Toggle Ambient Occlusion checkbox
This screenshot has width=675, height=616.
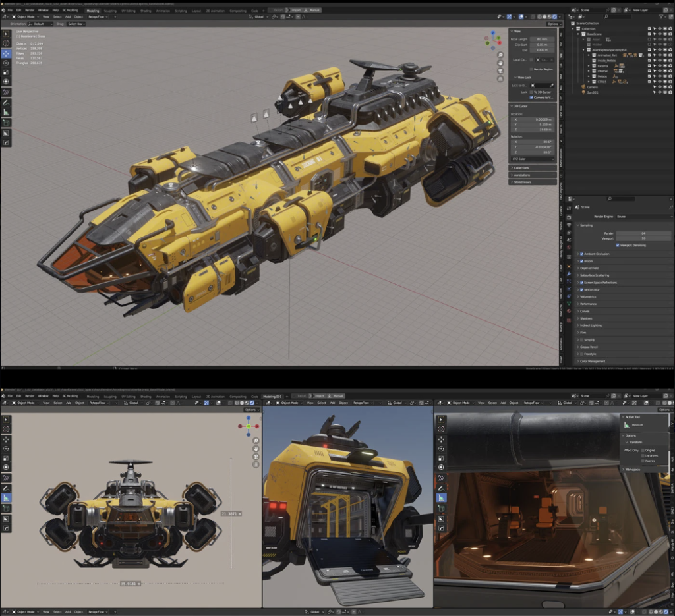[x=581, y=254]
